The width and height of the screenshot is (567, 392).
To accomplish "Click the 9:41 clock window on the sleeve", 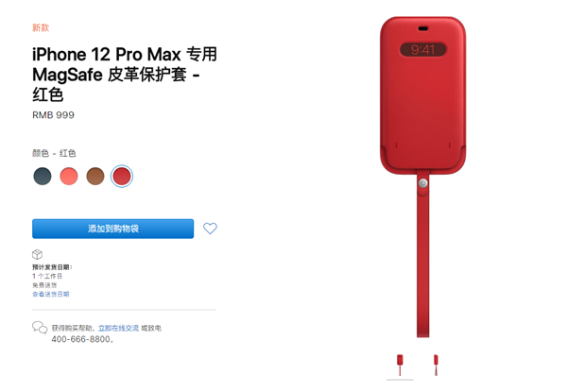I will [422, 49].
